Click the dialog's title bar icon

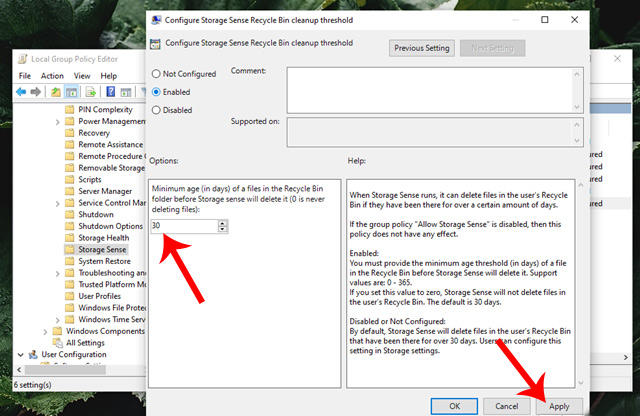click(x=156, y=20)
